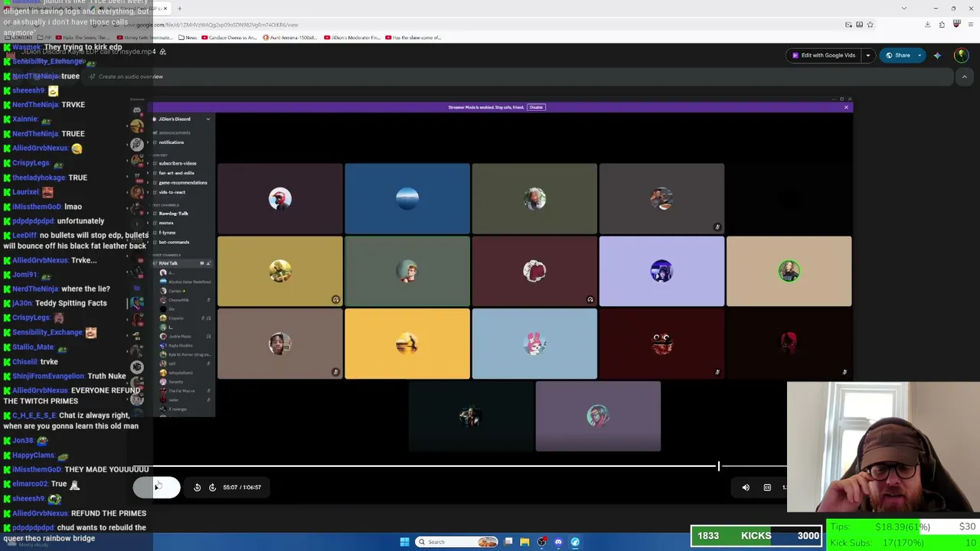
Task: Skip the video forward ten seconds
Action: pos(212,487)
